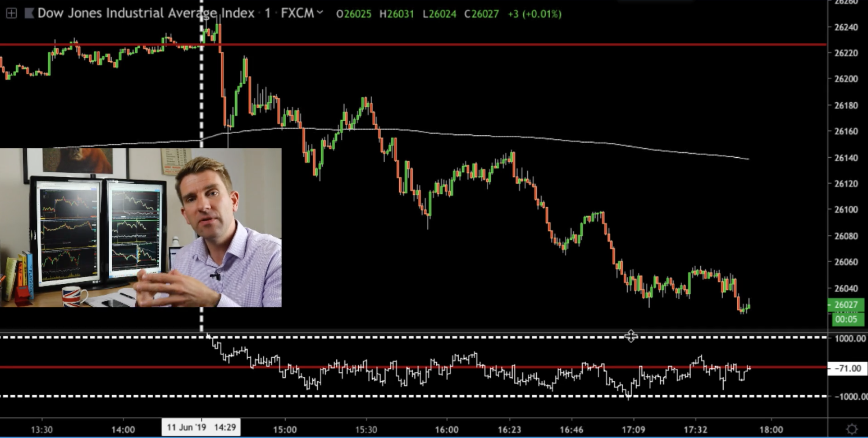Click the 15:30 time axis label
The width and height of the screenshot is (868, 438).
(366, 429)
